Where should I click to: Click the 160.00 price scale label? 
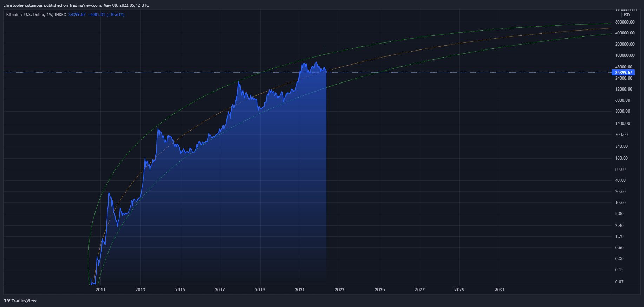622,158
